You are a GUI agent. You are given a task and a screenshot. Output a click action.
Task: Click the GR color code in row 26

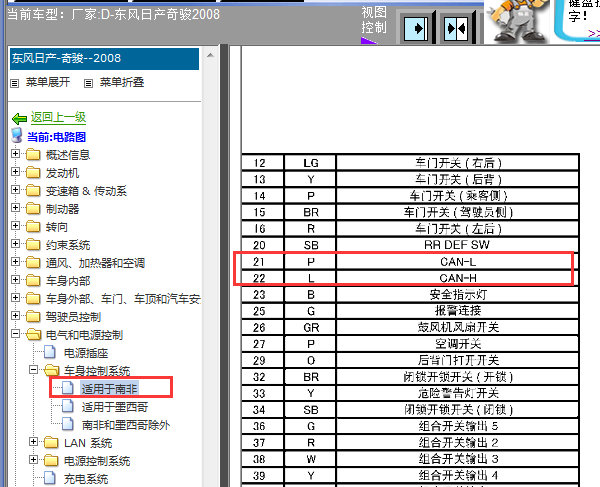pos(310,328)
